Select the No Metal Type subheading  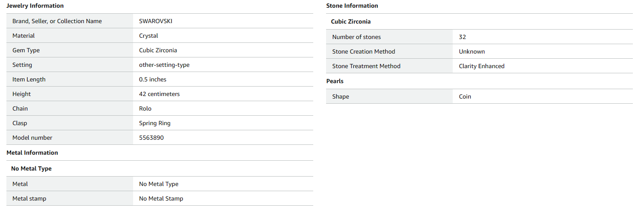point(31,168)
